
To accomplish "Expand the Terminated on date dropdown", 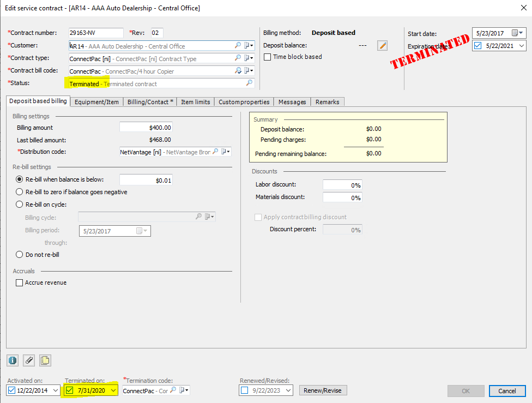I will [x=113, y=390].
